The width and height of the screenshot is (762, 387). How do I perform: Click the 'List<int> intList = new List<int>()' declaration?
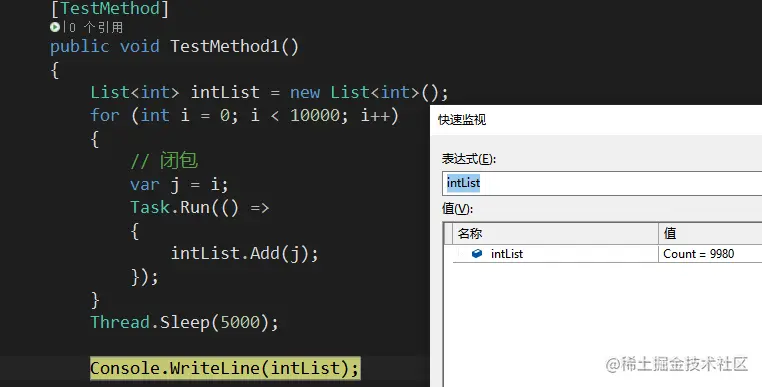(x=269, y=92)
